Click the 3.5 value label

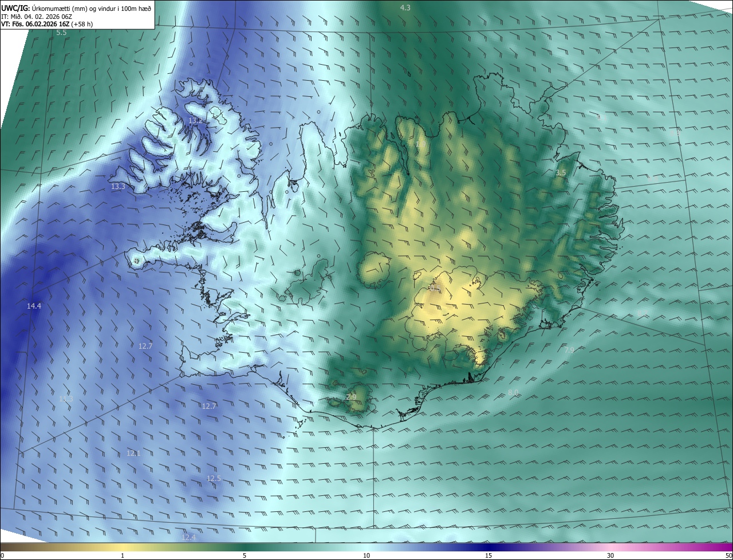561,172
